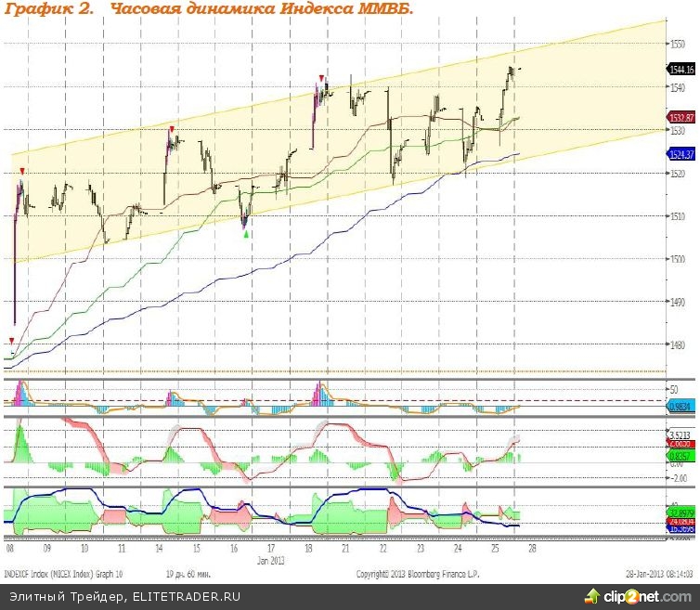The height and width of the screenshot is (610, 700).
Task: Click the 10 date label on the time axis
Action: pyautogui.click(x=84, y=549)
